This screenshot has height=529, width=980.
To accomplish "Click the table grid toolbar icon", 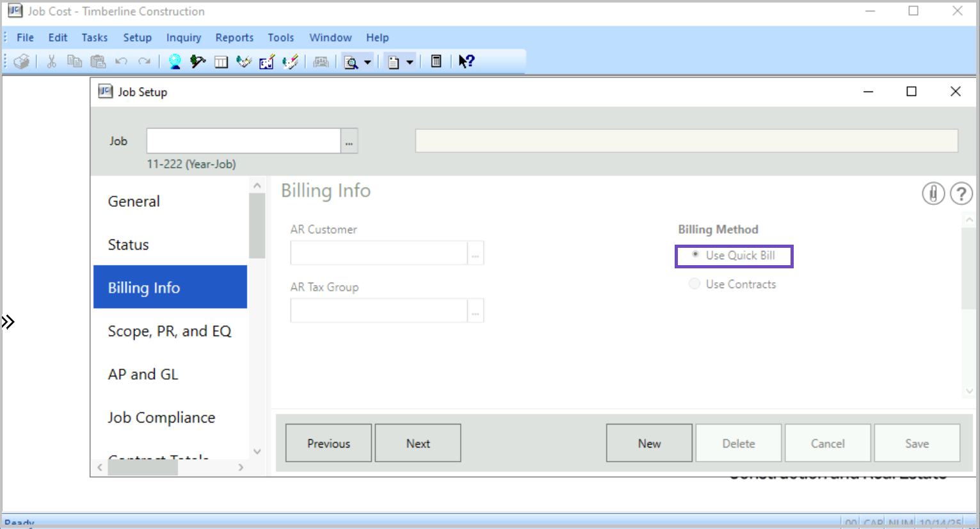I will click(221, 61).
